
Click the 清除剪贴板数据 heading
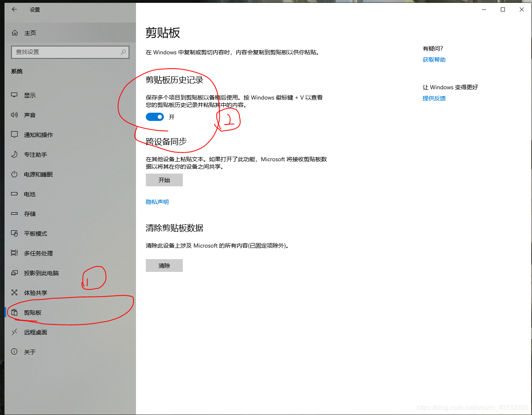click(x=175, y=228)
